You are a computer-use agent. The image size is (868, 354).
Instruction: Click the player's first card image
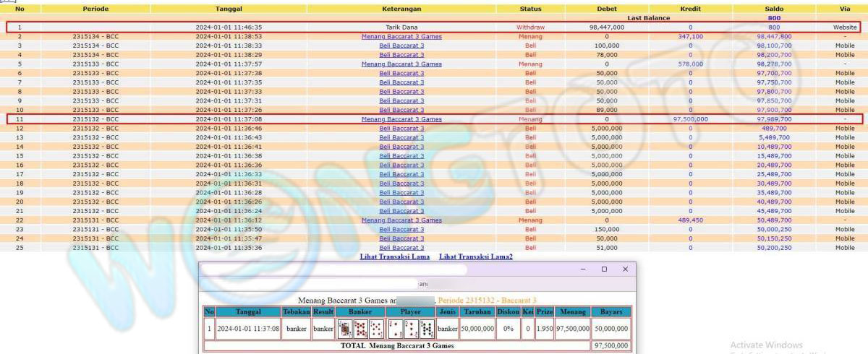(x=395, y=329)
